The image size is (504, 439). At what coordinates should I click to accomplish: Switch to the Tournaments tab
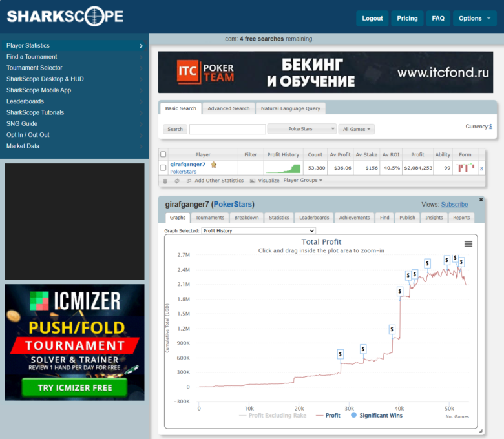pos(210,218)
